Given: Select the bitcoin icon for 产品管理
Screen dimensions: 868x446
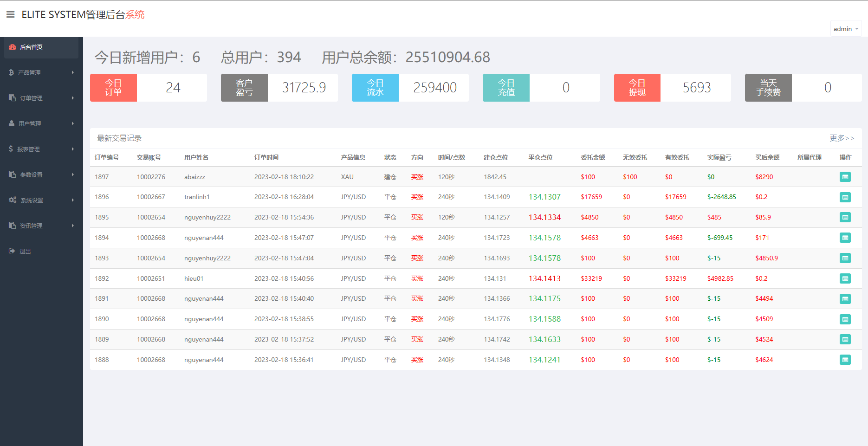Looking at the screenshot, I should tap(12, 72).
